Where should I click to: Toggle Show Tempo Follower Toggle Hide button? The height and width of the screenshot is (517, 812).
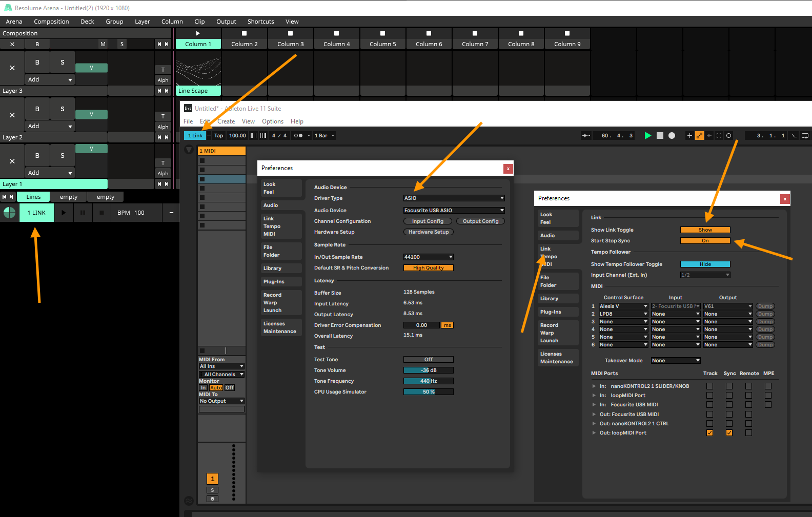(705, 264)
